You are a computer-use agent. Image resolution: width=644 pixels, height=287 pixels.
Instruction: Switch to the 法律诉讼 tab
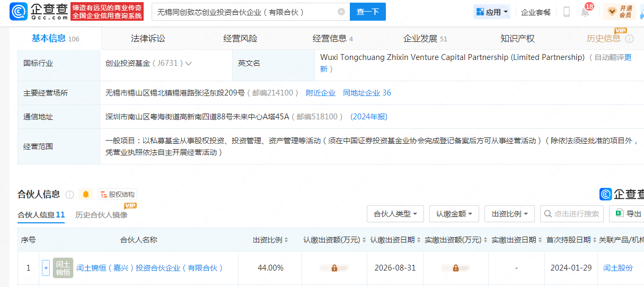coord(148,38)
